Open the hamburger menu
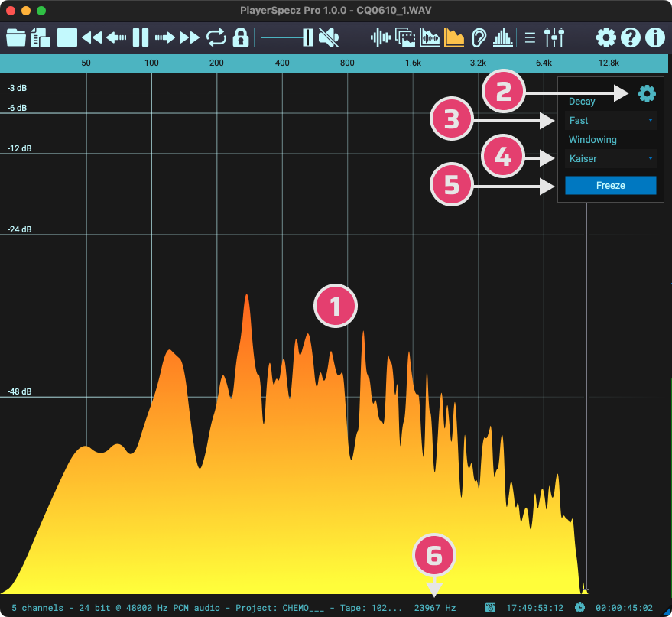The width and height of the screenshot is (672, 617). click(x=529, y=37)
